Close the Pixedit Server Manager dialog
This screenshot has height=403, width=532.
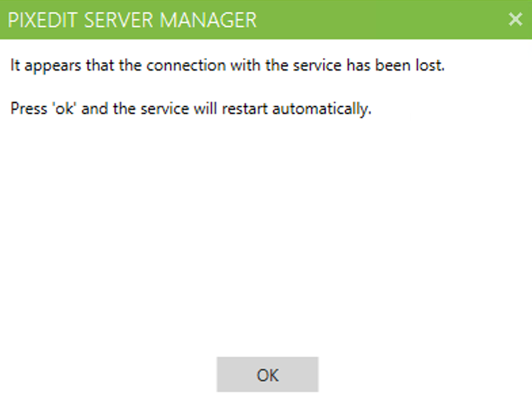pyautogui.click(x=515, y=19)
